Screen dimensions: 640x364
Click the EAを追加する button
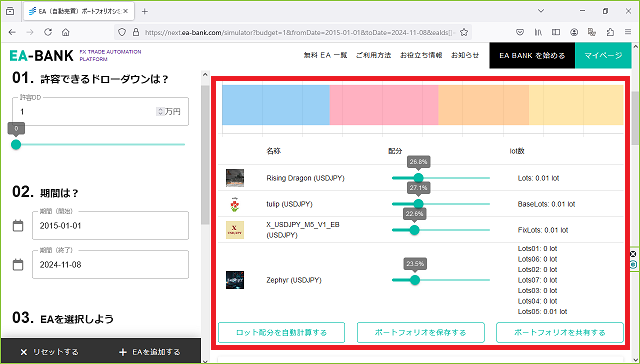[x=149, y=352]
